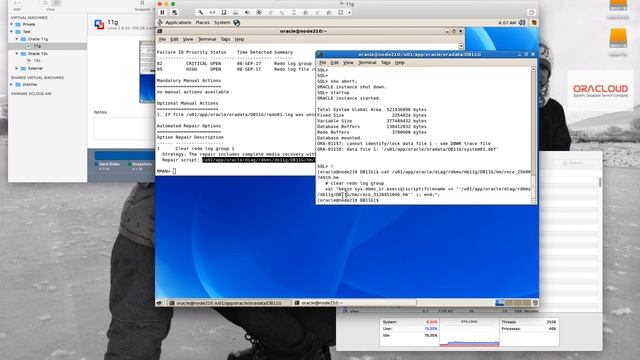Image resolution: width=640 pixels, height=360 pixels.
Task: Click the show desktop icon in the GNOME taskbar
Action: [x=160, y=303]
